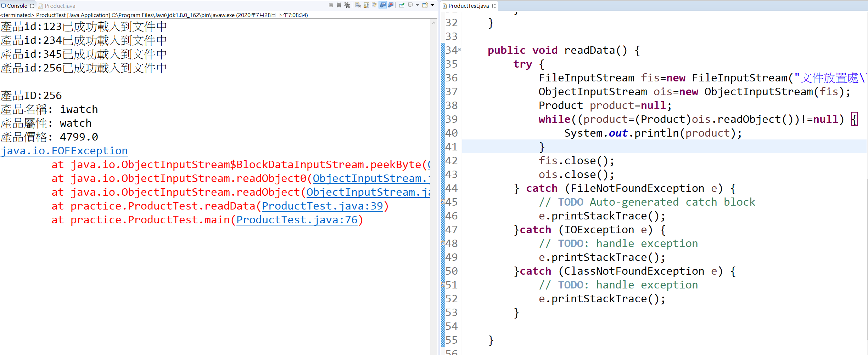Screen dimensions: 868x355
Task: Toggle Scroll Lock in the Console
Action: pos(366,5)
